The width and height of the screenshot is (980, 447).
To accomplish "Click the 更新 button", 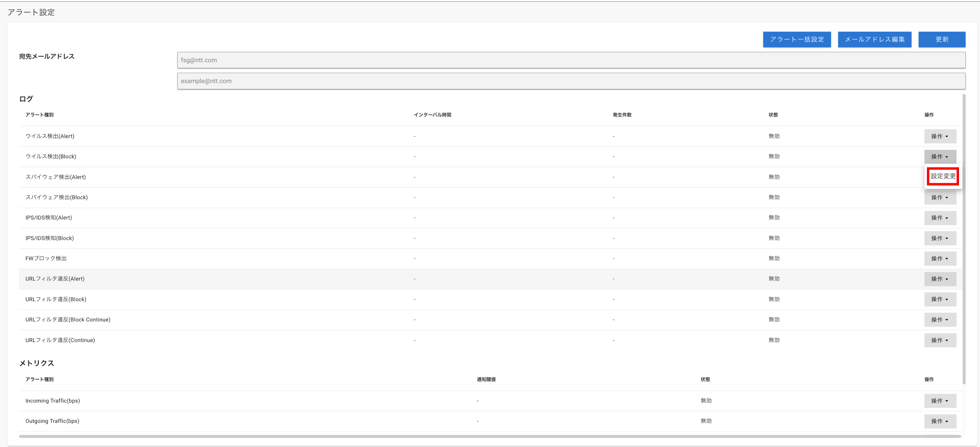I will [942, 39].
